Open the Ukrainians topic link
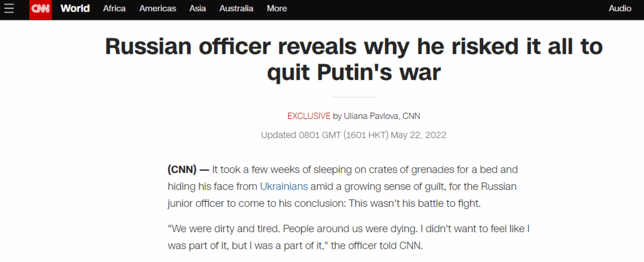This screenshot has width=644, height=262. pos(284,186)
